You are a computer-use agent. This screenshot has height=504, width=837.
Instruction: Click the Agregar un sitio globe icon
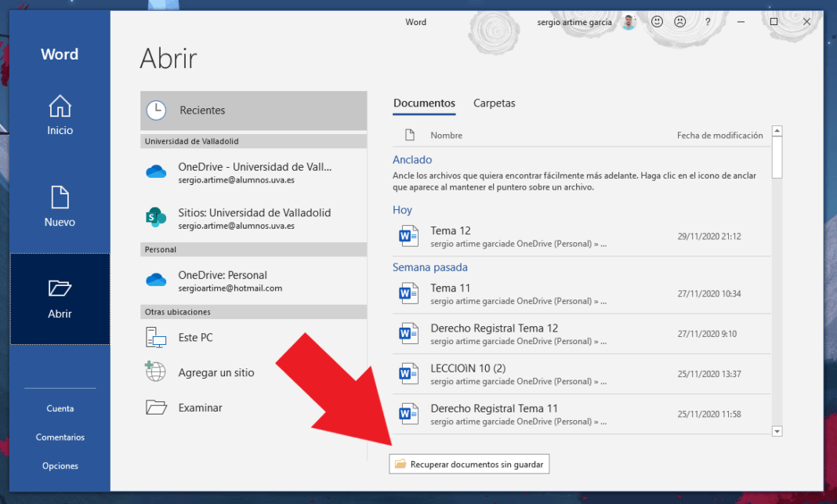coord(155,372)
